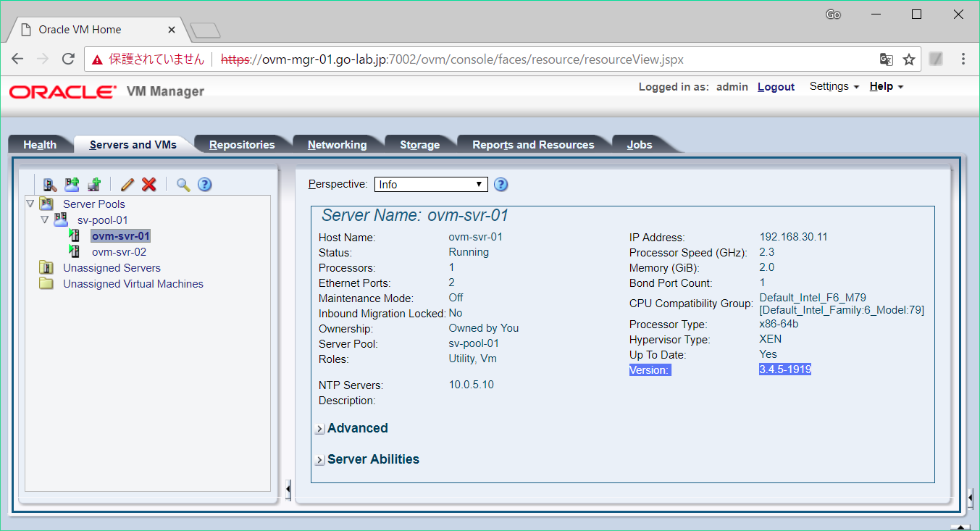Click the Status value Running
980x531 pixels.
[469, 252]
